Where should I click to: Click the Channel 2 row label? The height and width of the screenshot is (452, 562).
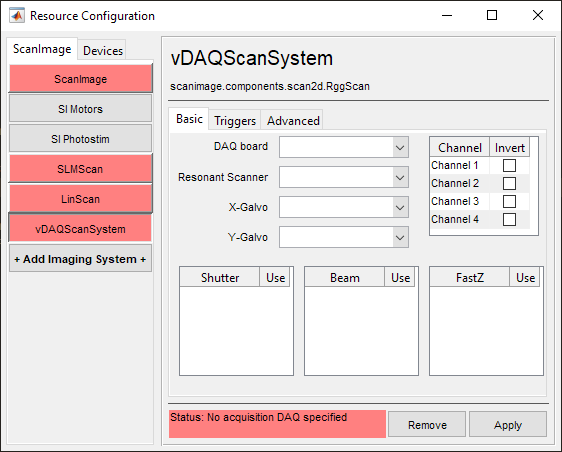click(455, 183)
